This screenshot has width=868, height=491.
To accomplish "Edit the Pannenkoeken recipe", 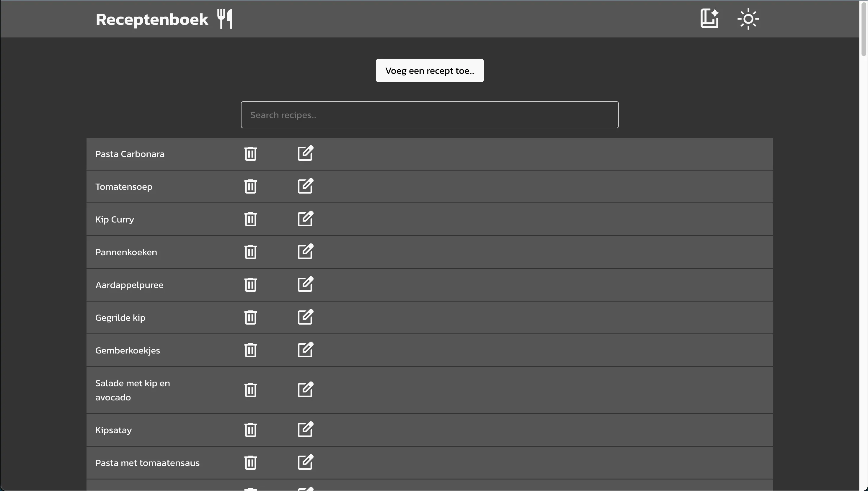I will click(x=305, y=252).
